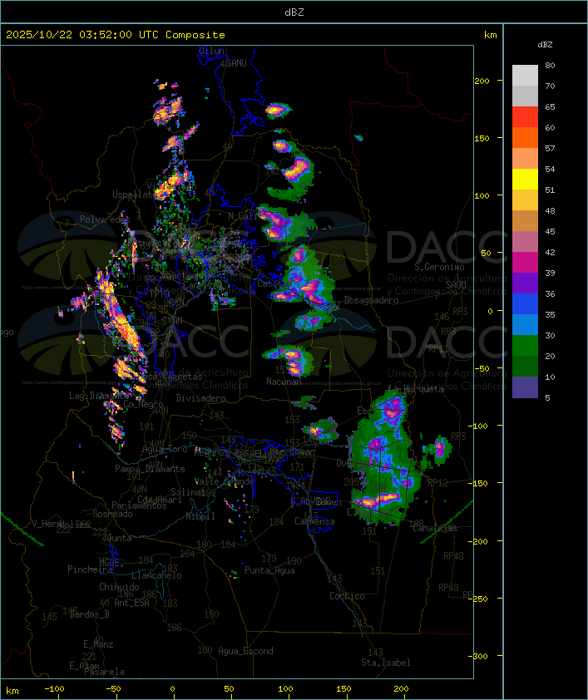This screenshot has height=700, width=588.
Task: Select the bright green 20–30 dBZ swatch
Action: click(x=525, y=346)
